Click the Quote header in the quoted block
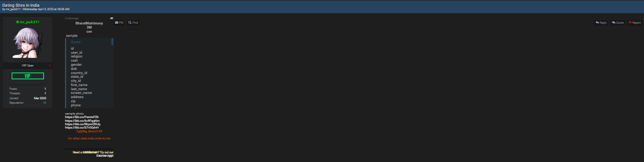This screenshot has height=162, width=644. click(76, 42)
